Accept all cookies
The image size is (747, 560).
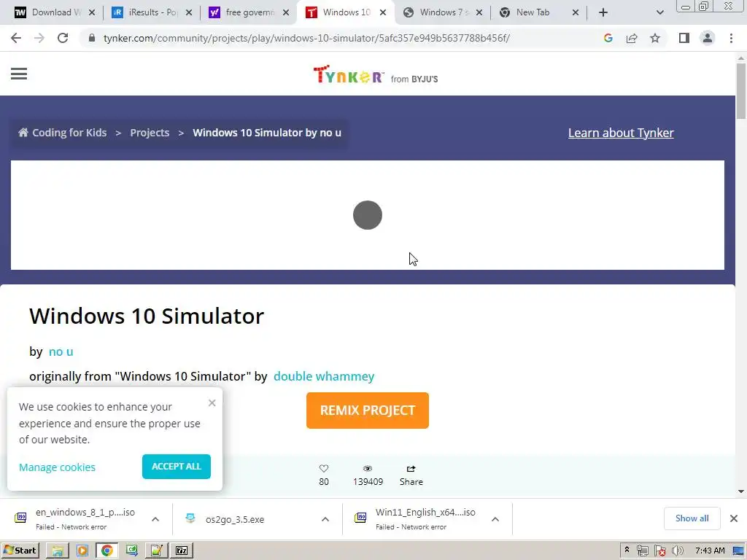click(177, 467)
